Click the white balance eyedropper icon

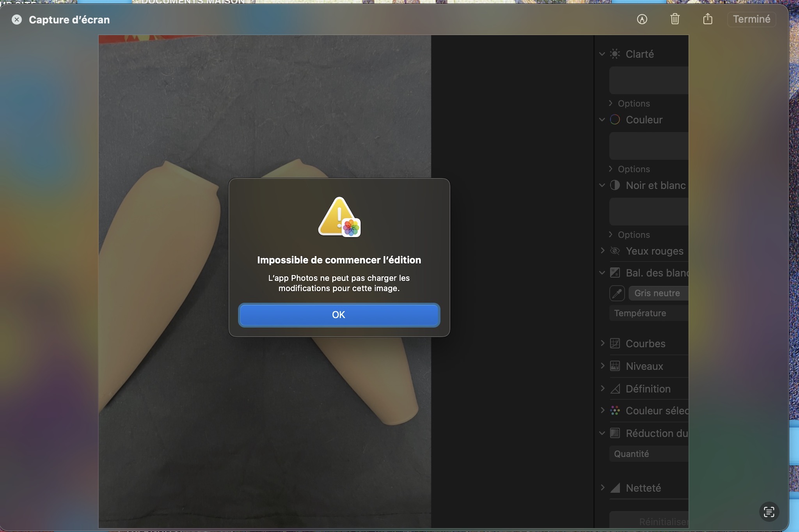click(x=617, y=293)
